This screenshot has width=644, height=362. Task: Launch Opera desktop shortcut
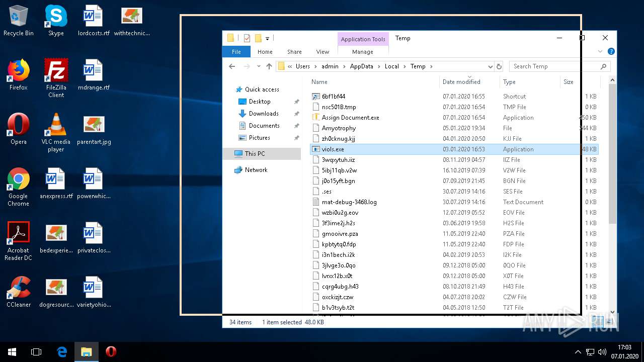[x=19, y=129]
